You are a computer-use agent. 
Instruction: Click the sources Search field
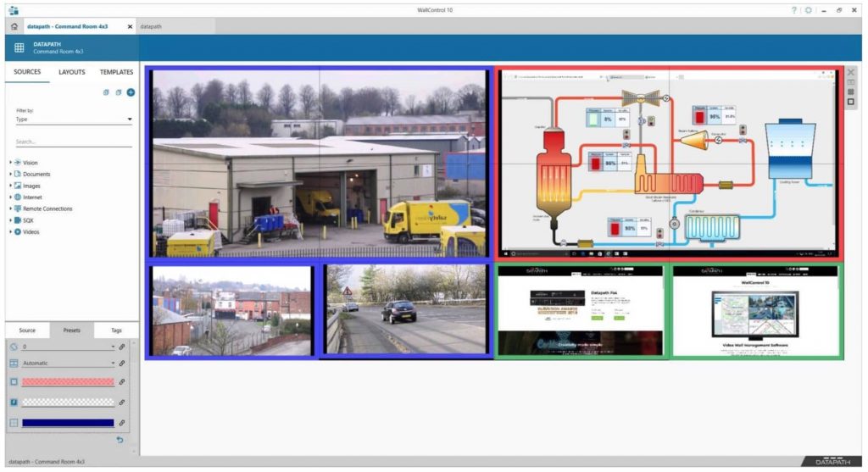(x=74, y=142)
